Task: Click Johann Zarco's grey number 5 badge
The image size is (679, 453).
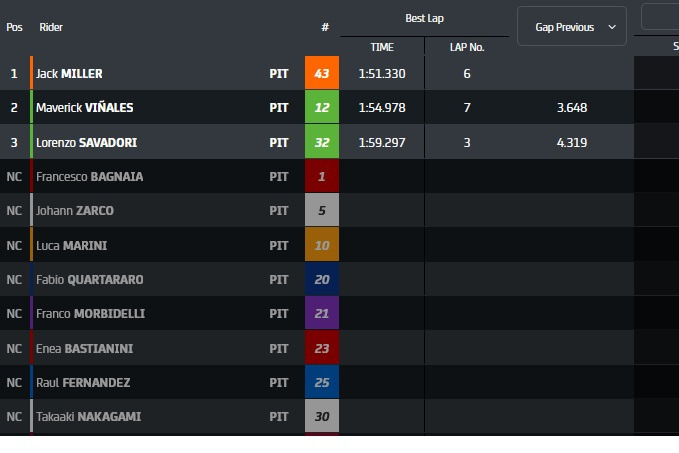Action: tap(322, 210)
